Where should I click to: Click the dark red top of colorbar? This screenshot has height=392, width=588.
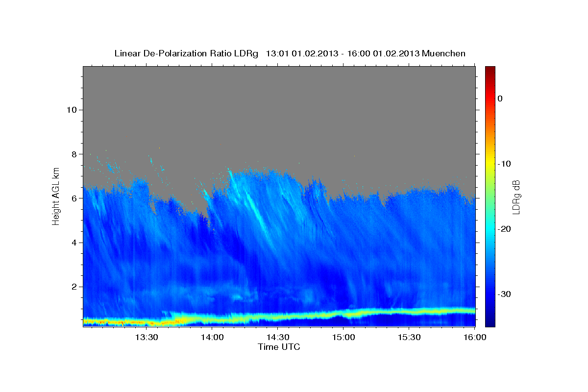point(490,70)
